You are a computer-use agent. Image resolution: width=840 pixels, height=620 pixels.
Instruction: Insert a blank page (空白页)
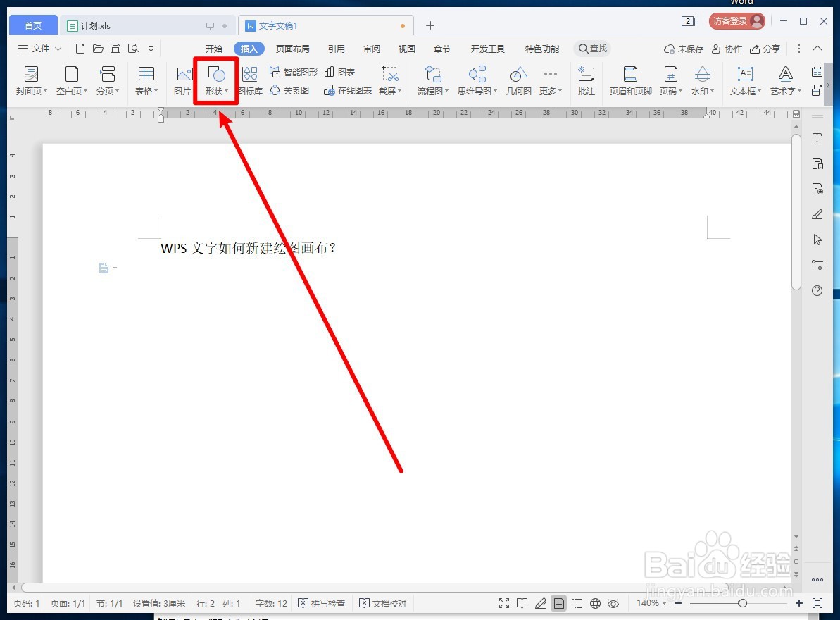71,81
